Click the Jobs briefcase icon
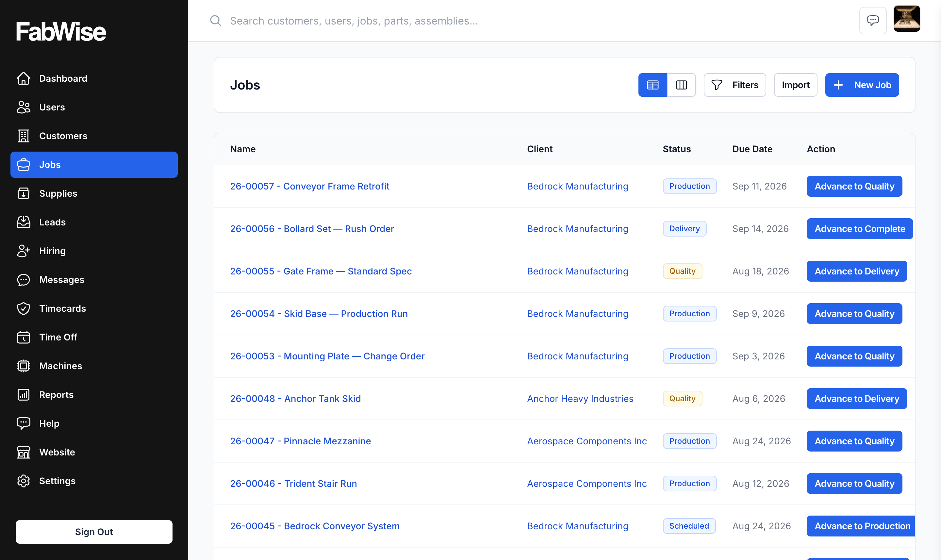The width and height of the screenshot is (941, 560). pos(24,165)
